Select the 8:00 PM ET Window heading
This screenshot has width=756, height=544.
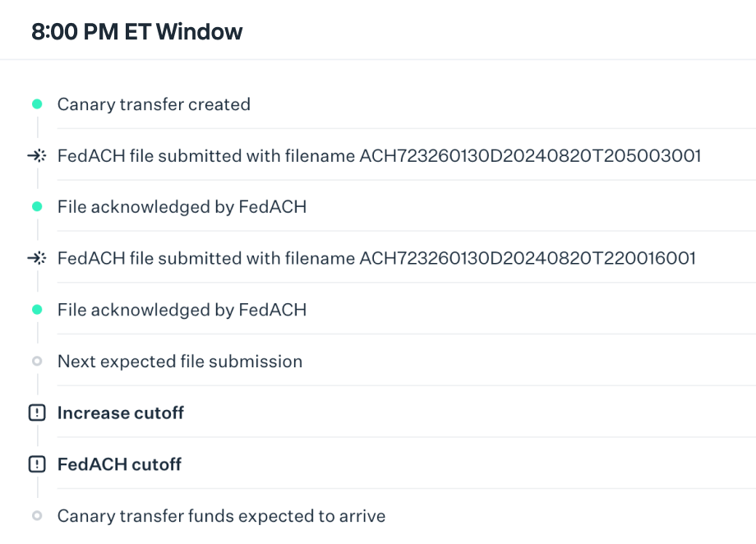tap(137, 32)
